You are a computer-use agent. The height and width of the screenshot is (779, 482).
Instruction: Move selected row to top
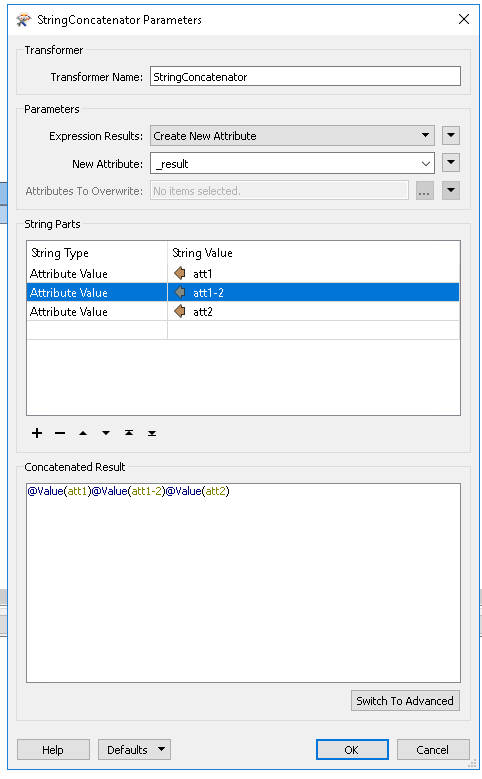click(x=129, y=433)
